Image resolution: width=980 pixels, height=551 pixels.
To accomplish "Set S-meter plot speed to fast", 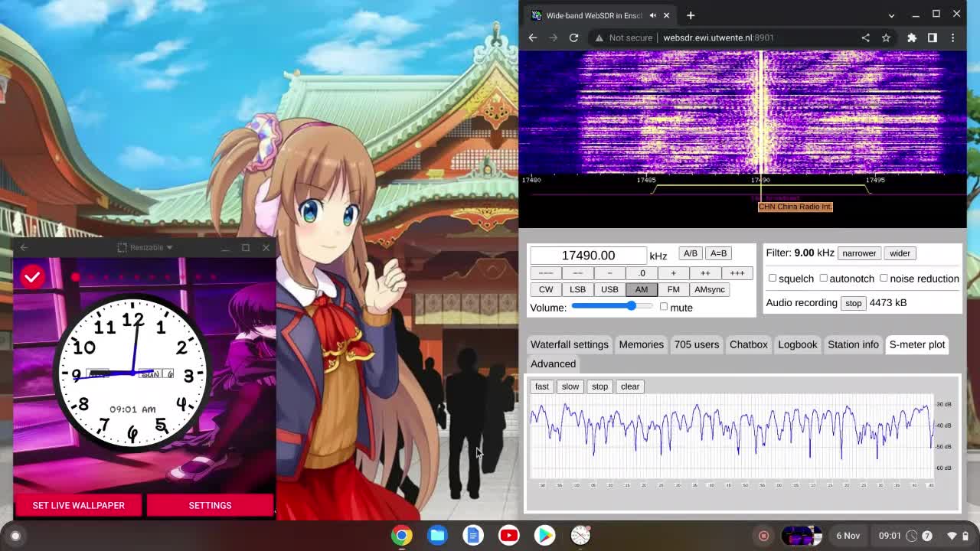I will coord(542,386).
